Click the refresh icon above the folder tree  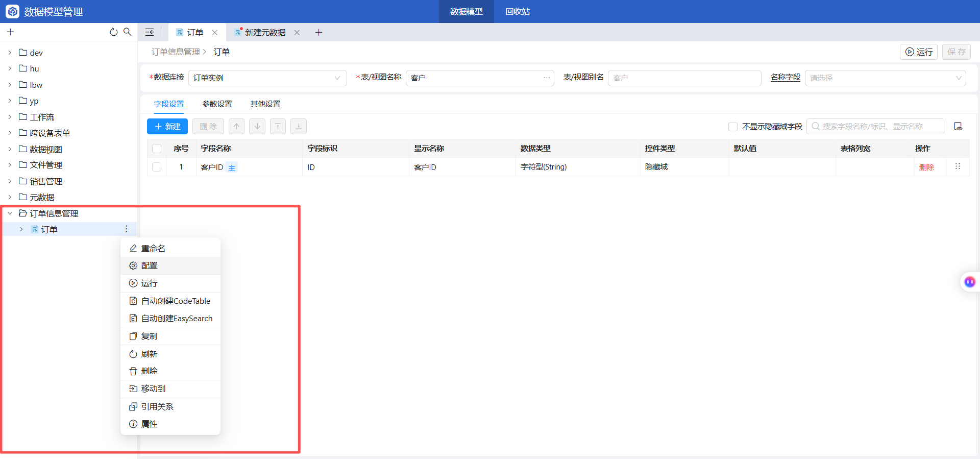113,32
